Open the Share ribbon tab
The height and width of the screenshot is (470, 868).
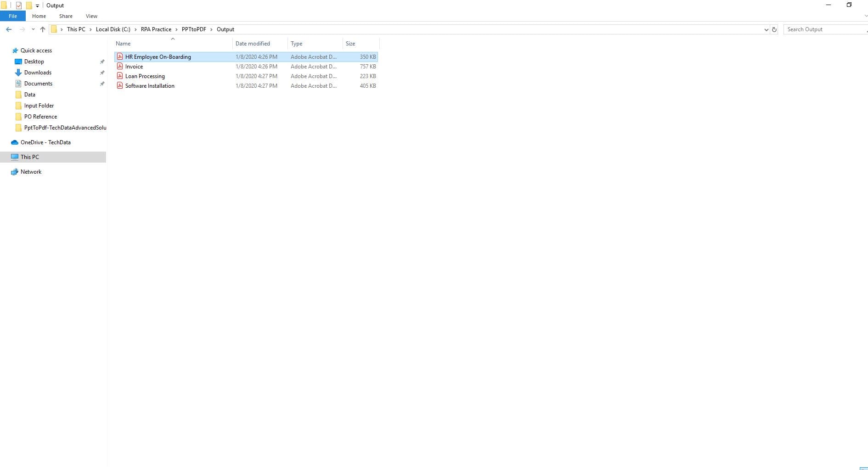[66, 16]
